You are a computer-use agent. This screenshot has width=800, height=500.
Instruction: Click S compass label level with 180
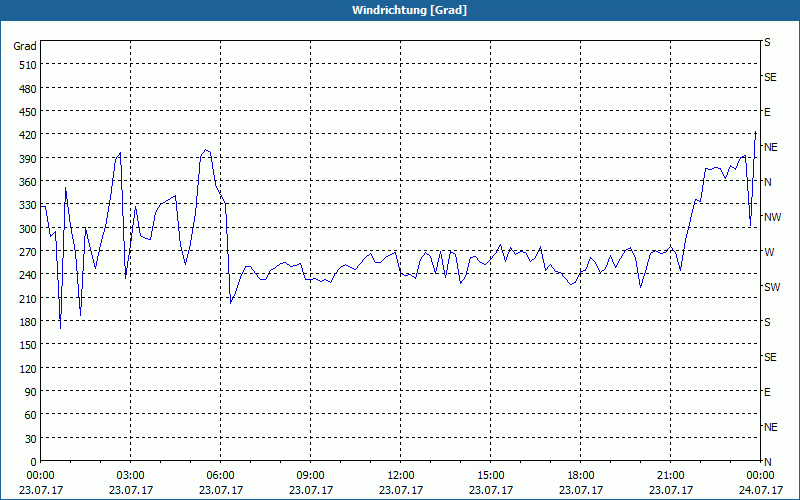click(767, 322)
